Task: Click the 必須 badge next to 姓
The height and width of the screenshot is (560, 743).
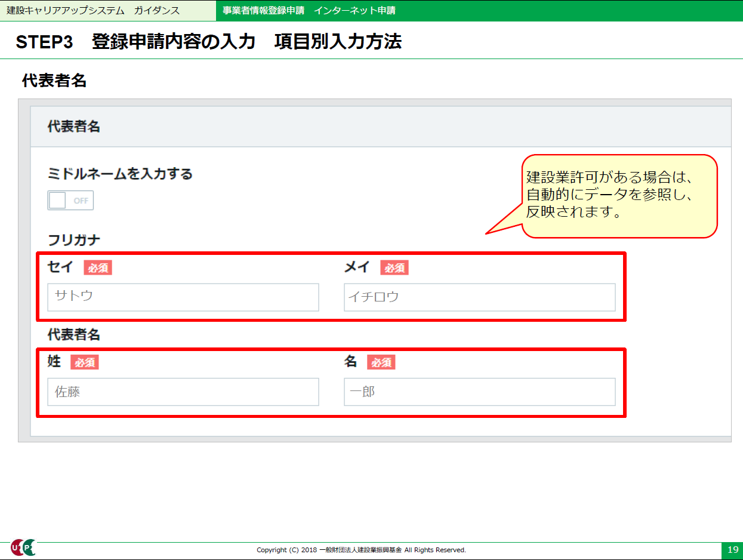Action: click(85, 362)
